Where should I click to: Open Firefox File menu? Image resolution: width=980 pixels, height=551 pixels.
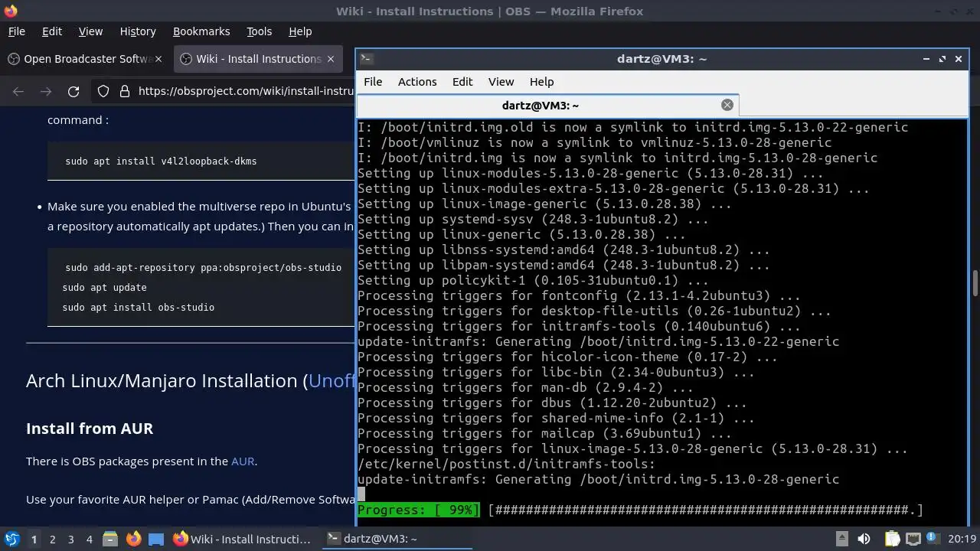[x=16, y=31]
